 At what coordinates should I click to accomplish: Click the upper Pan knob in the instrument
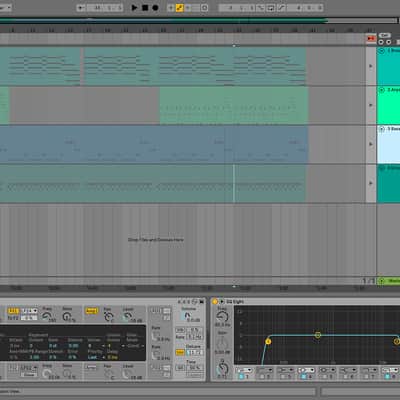click(x=109, y=317)
